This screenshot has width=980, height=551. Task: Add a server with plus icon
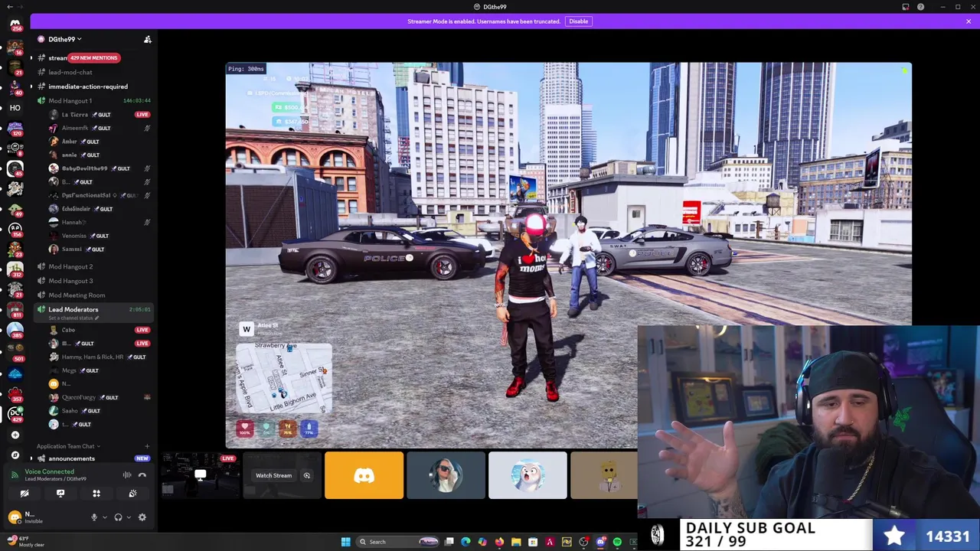click(15, 435)
